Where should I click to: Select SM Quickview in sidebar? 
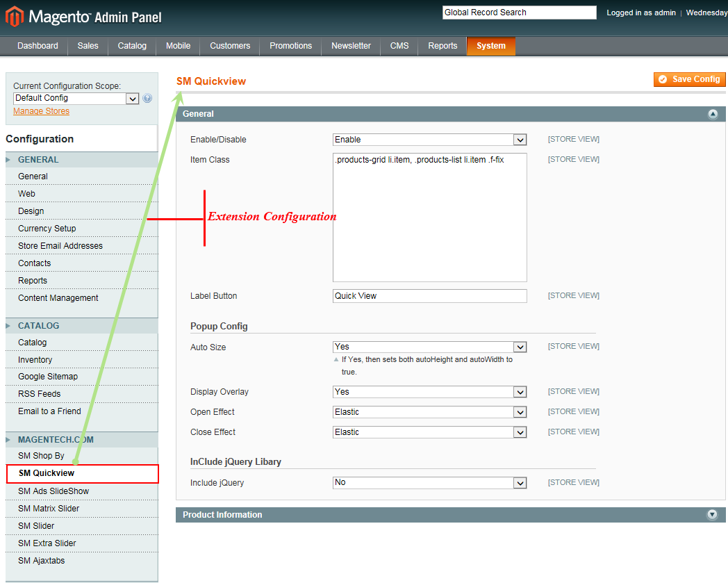[82, 473]
